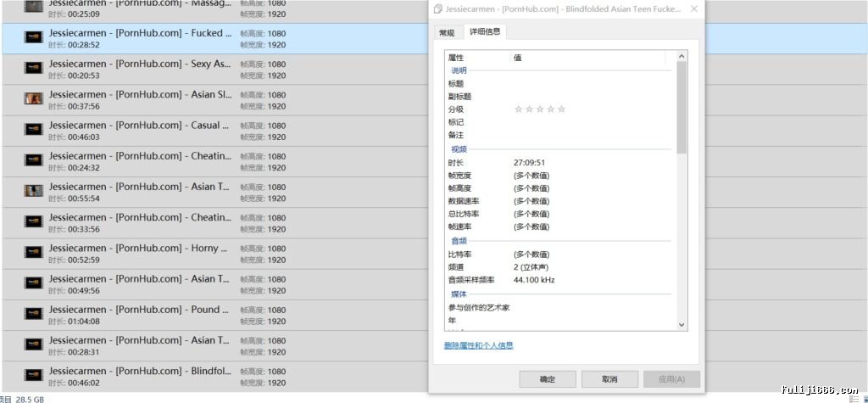Select video thumbnail of the 00:24:32 file

pyautogui.click(x=33, y=160)
